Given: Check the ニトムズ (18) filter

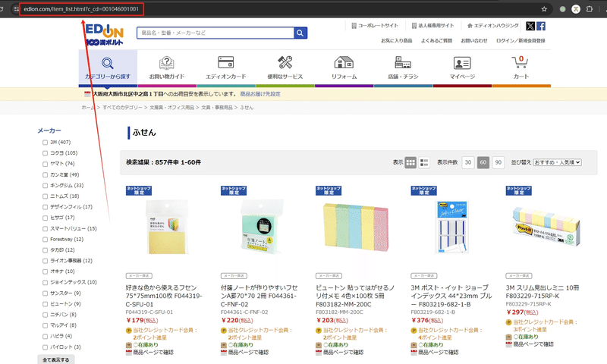Looking at the screenshot, I should pos(46,196).
